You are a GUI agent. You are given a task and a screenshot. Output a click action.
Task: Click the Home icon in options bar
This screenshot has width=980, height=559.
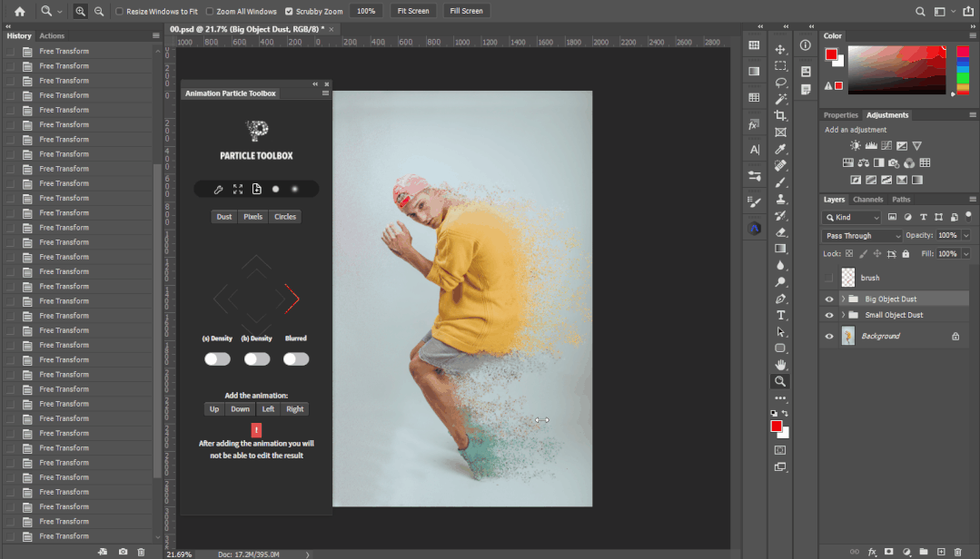click(19, 11)
